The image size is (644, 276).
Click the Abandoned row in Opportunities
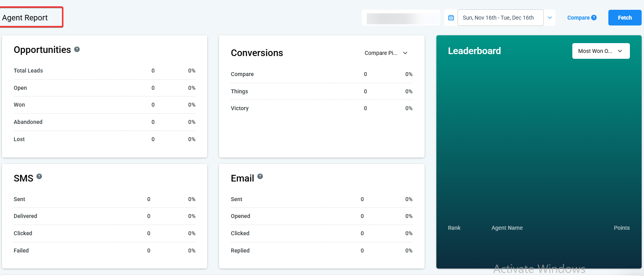(x=28, y=122)
